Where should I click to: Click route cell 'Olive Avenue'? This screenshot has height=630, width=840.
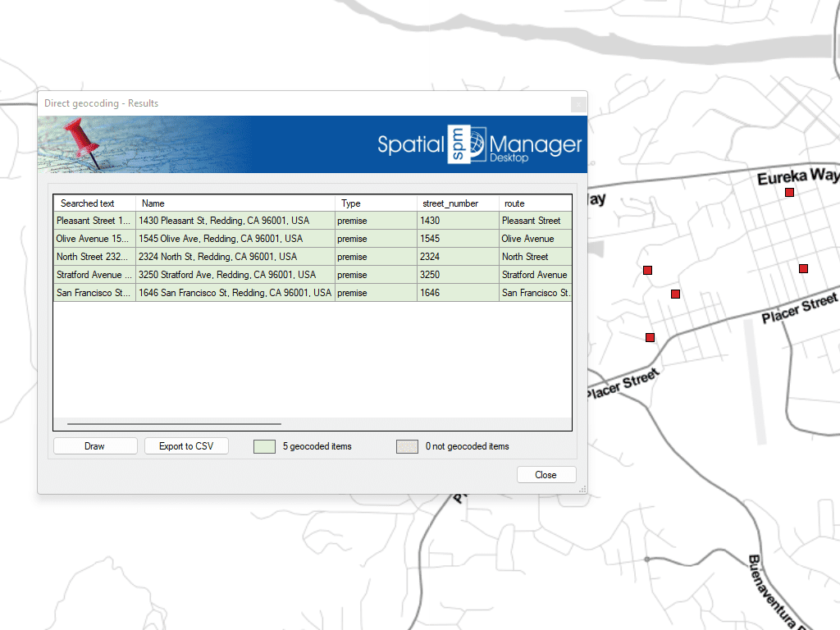(x=535, y=239)
